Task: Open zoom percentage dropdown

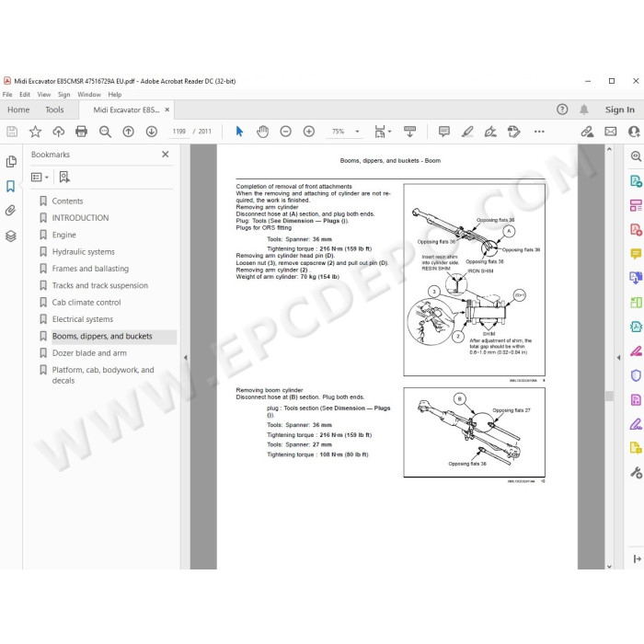Action: point(357,132)
